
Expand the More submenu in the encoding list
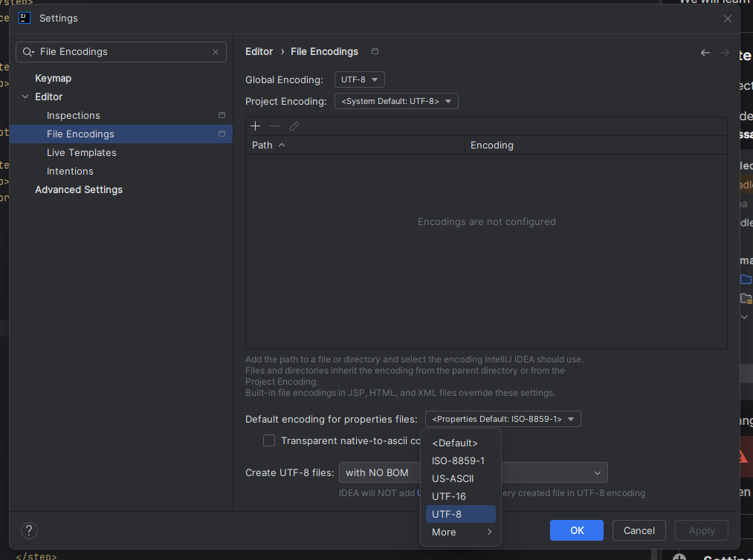tap(460, 532)
